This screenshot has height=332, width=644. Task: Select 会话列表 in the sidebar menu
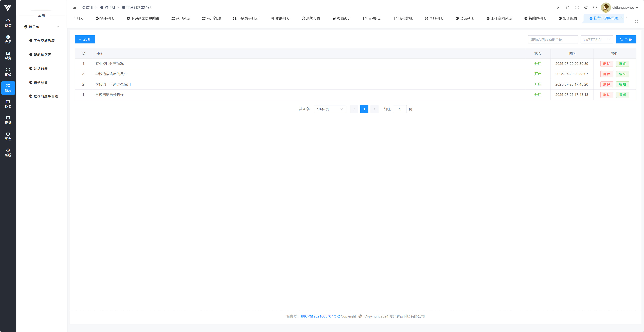pos(41,69)
